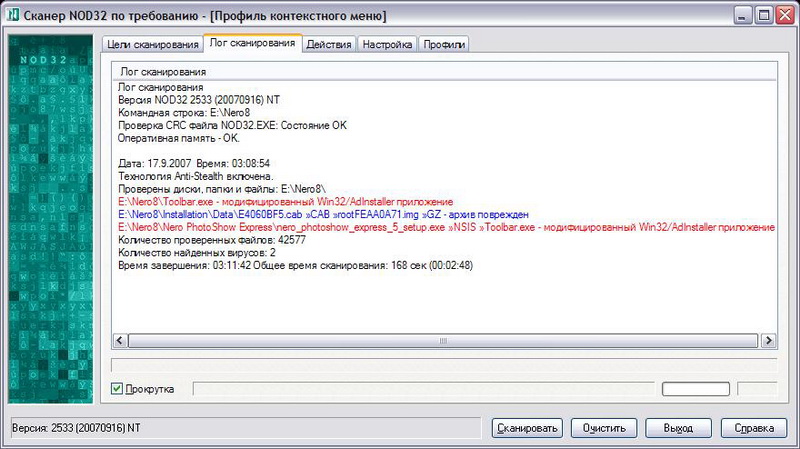Clear the log with the Очистить button
Screen dimensions: 800x449
point(604,428)
